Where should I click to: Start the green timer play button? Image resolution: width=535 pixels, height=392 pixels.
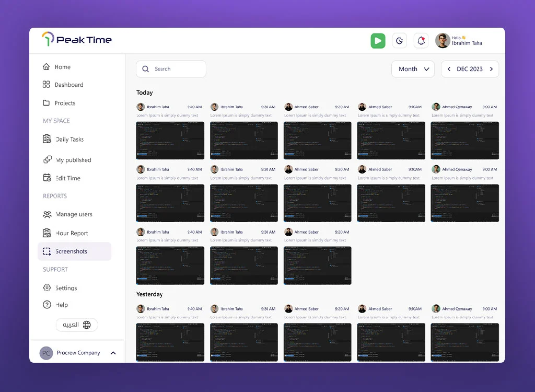point(378,40)
